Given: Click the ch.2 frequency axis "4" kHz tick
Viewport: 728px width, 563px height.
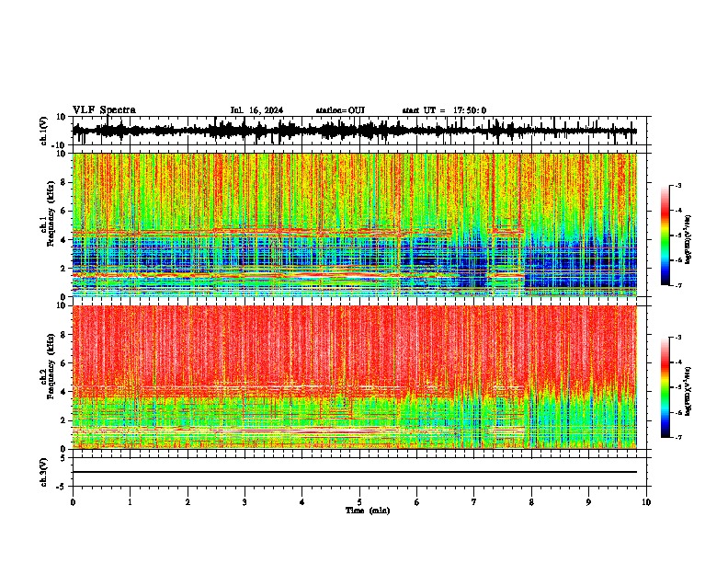Looking at the screenshot, I should 63,392.
